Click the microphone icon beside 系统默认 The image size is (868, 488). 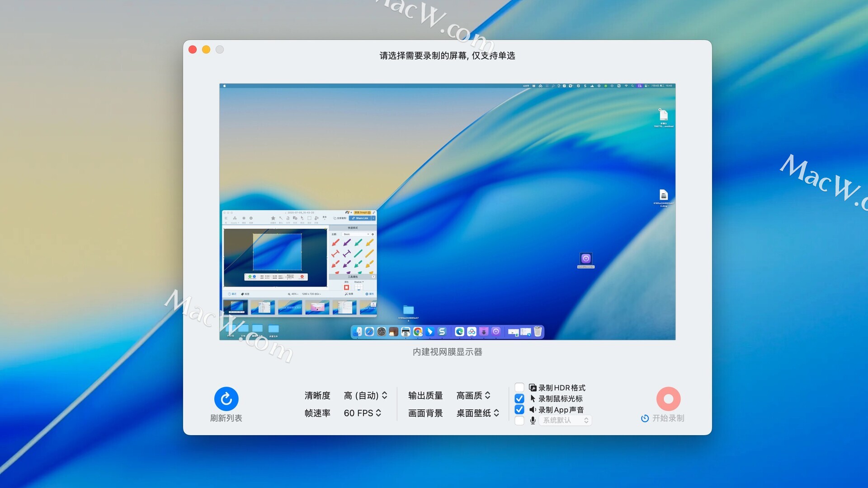[x=533, y=421]
